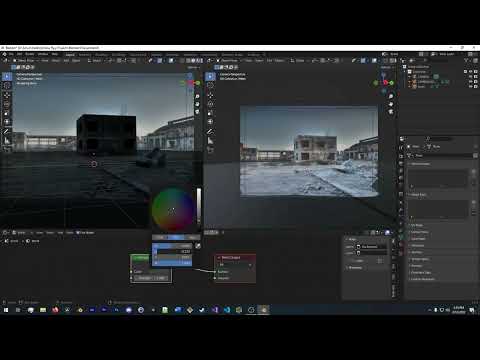Select the Transform tool in left viewport

[7, 122]
